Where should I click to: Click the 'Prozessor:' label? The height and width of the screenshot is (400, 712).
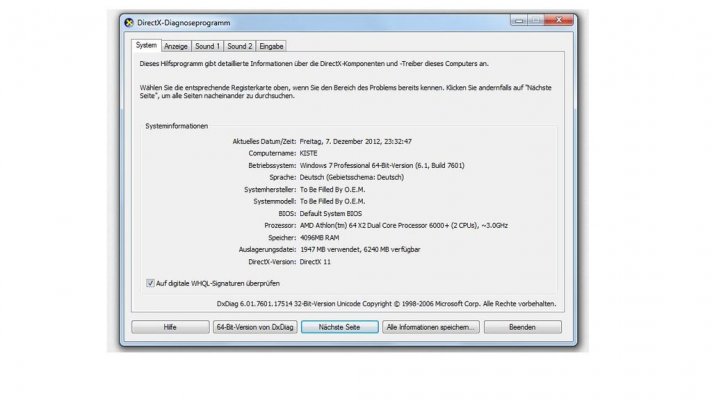280,225
